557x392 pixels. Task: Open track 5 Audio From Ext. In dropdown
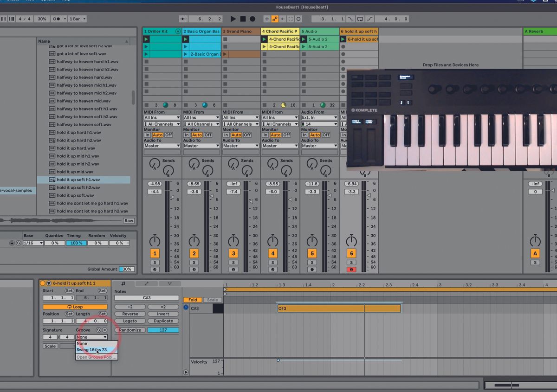coord(319,118)
